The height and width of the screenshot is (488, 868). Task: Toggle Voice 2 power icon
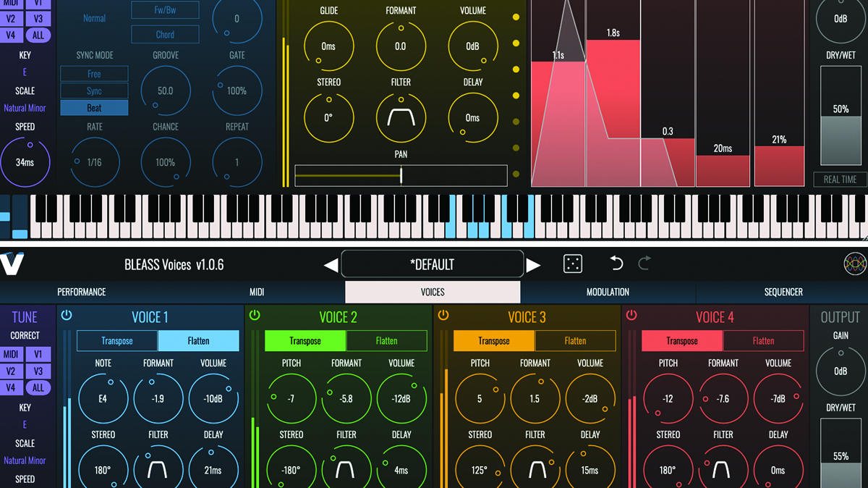(x=255, y=315)
